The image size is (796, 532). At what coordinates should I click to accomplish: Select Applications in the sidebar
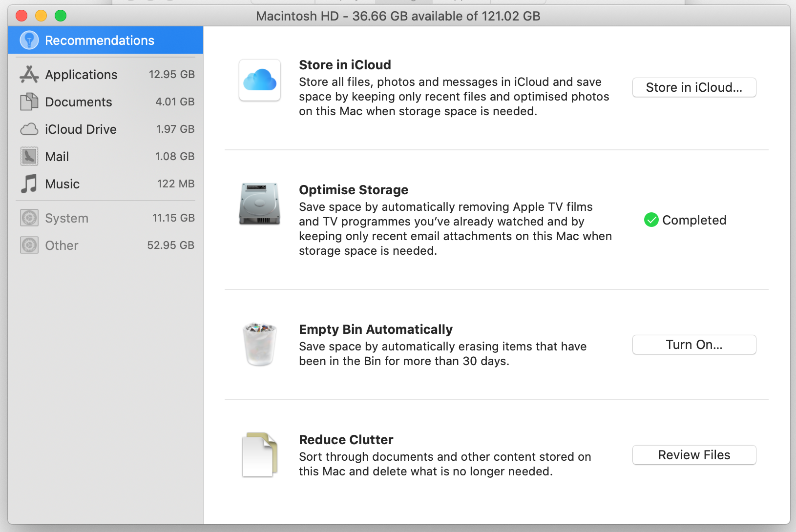82,75
